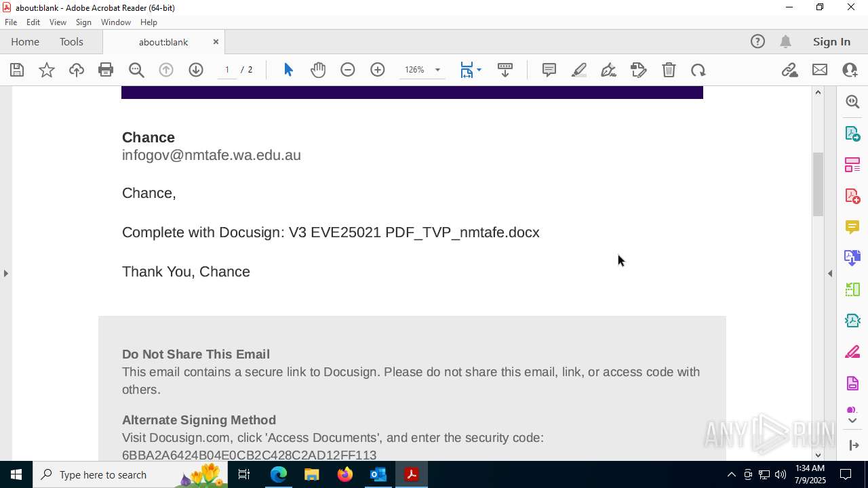Sign in to Adobe account

831,41
